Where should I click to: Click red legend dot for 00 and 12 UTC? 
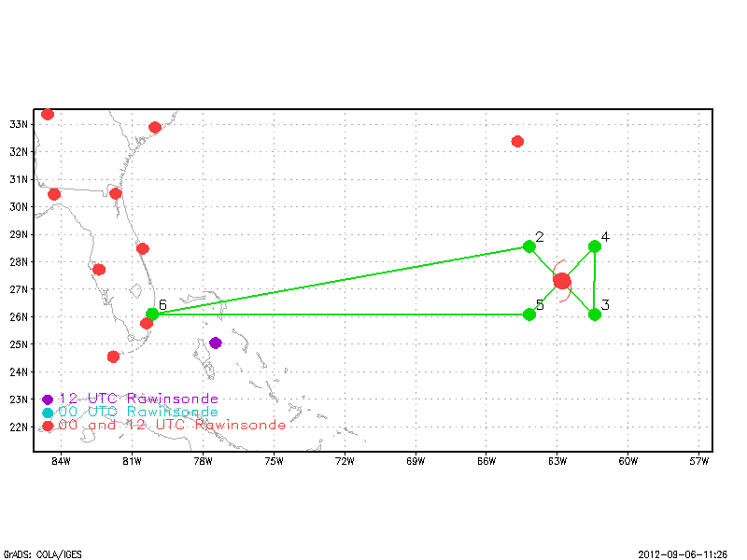[48, 426]
